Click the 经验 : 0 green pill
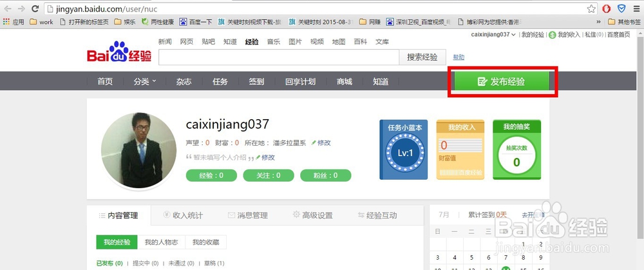This screenshot has width=644, height=270. pos(211,175)
